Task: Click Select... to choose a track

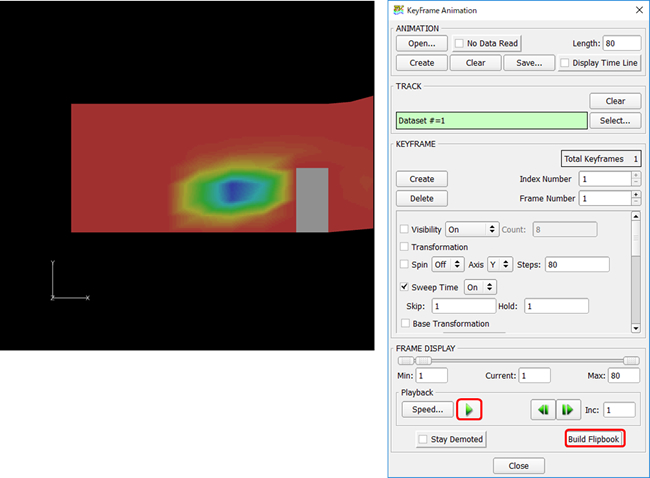Action: click(615, 121)
